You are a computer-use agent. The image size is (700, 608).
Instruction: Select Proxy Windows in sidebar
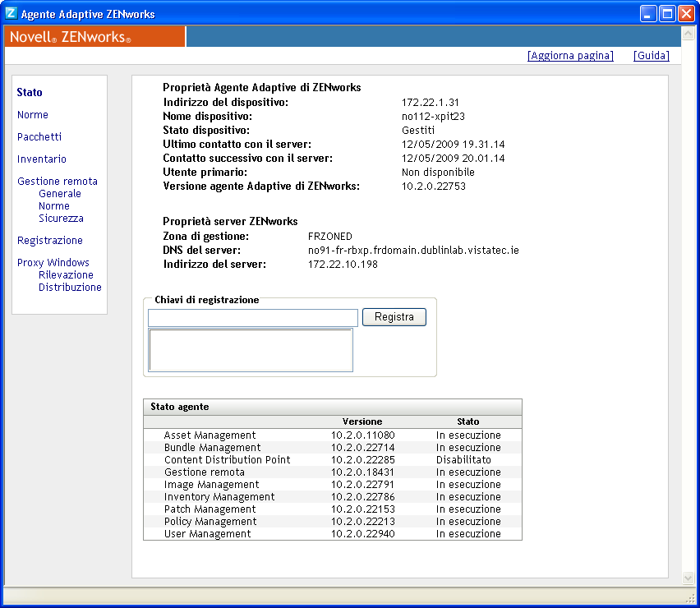(x=53, y=262)
